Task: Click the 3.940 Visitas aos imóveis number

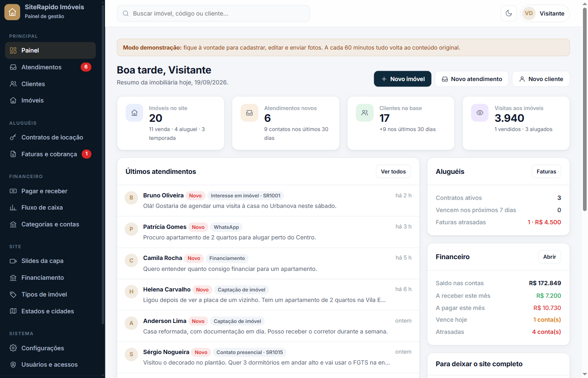Action: pyautogui.click(x=509, y=118)
